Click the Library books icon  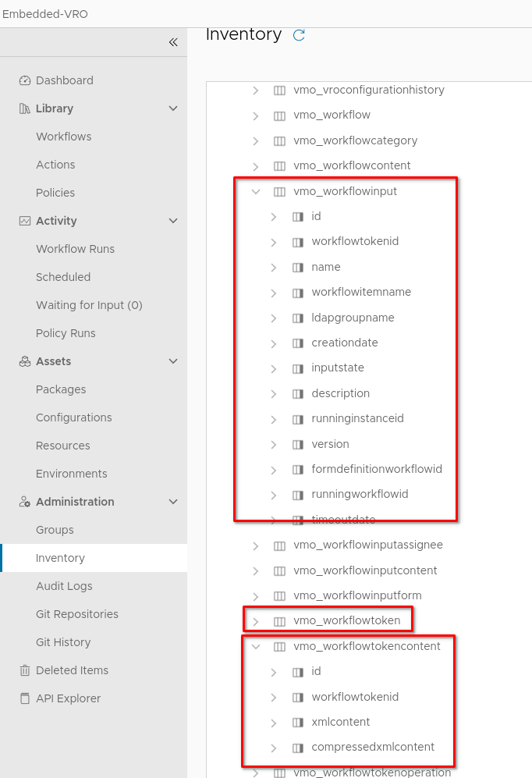point(24,108)
